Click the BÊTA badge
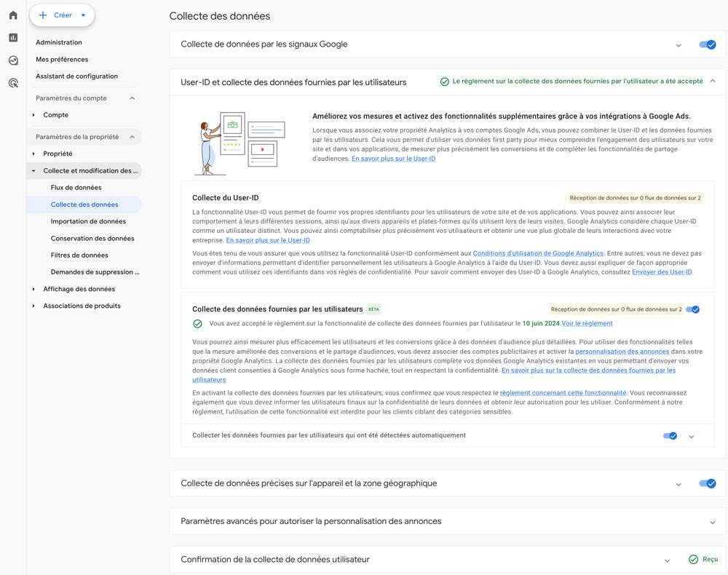Viewport: 728px width, 575px height. click(373, 309)
